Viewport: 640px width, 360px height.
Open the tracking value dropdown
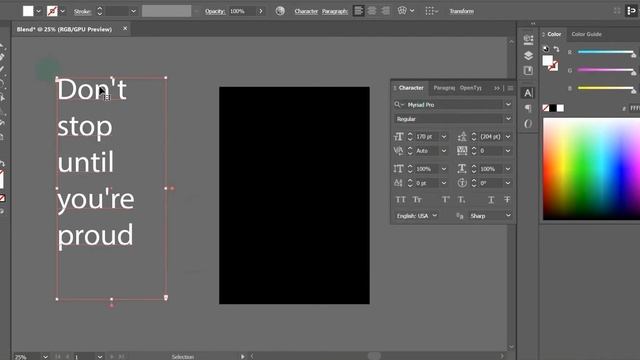tap(508, 151)
